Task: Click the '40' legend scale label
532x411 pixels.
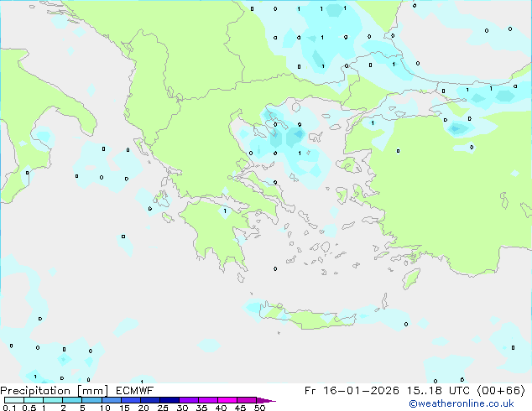Action: (x=221, y=408)
